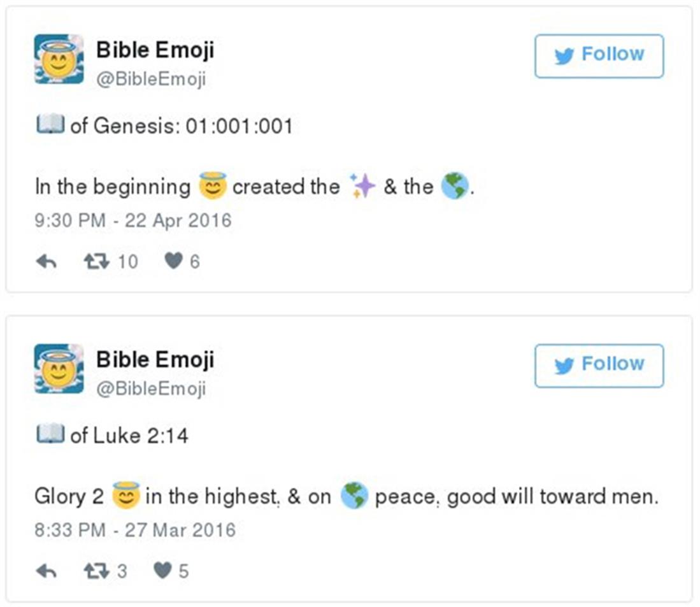The image size is (700, 607).
Task: Open @BibleEmoji handle in first tweet
Action: pyautogui.click(x=151, y=79)
